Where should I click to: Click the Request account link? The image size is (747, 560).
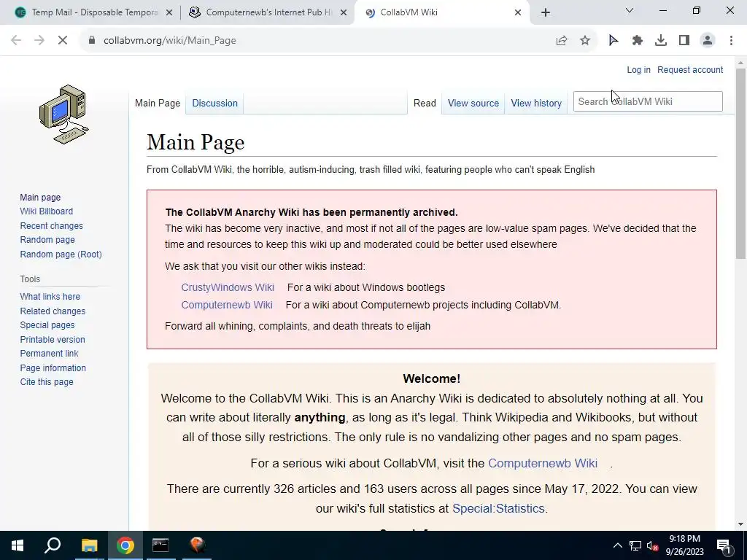(x=690, y=70)
